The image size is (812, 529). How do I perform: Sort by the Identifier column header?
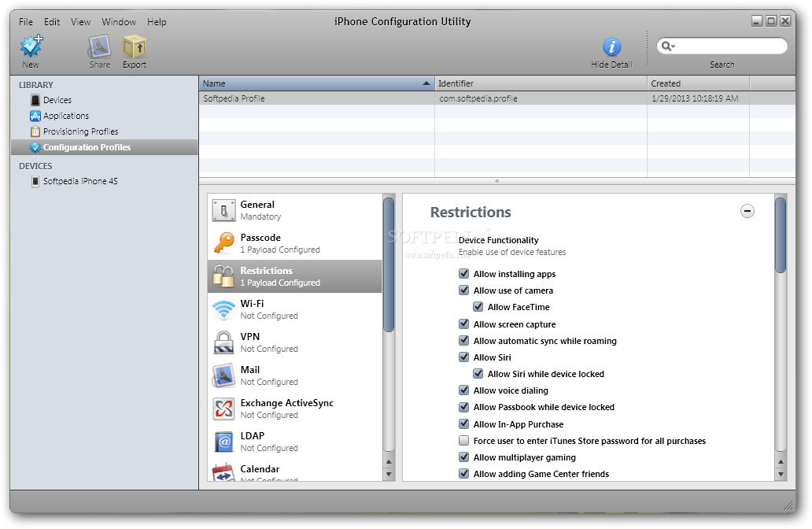pos(541,83)
